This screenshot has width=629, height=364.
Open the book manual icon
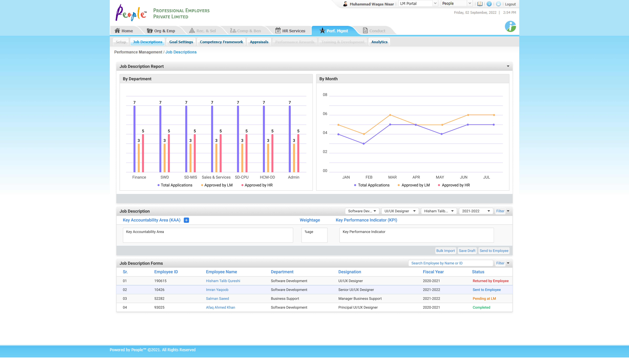(480, 4)
